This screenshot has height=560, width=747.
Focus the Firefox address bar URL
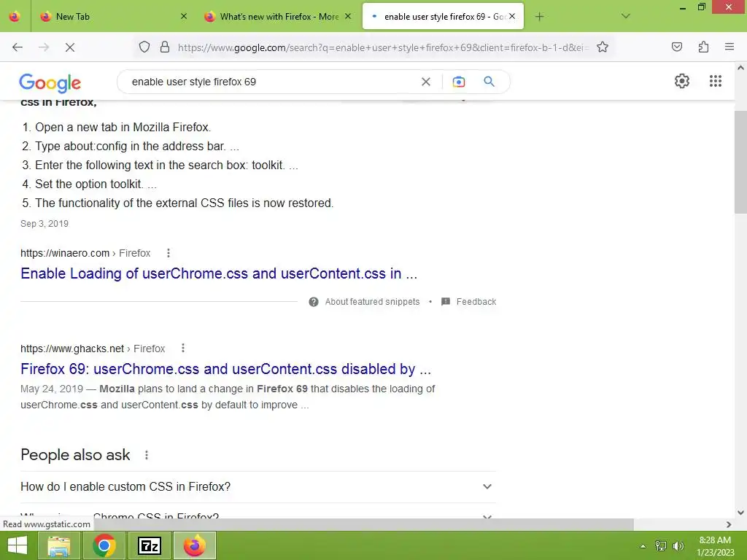383,47
